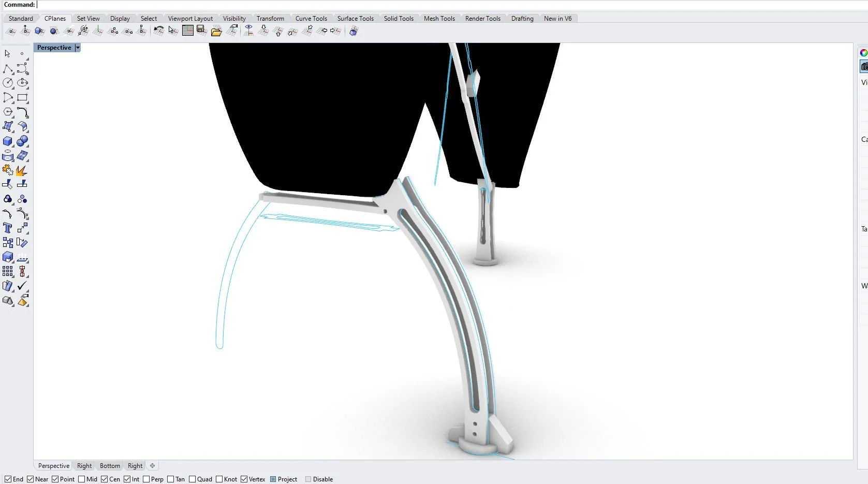Click the puzzle-piece Join tool
The height and width of the screenshot is (484, 868).
(8, 170)
